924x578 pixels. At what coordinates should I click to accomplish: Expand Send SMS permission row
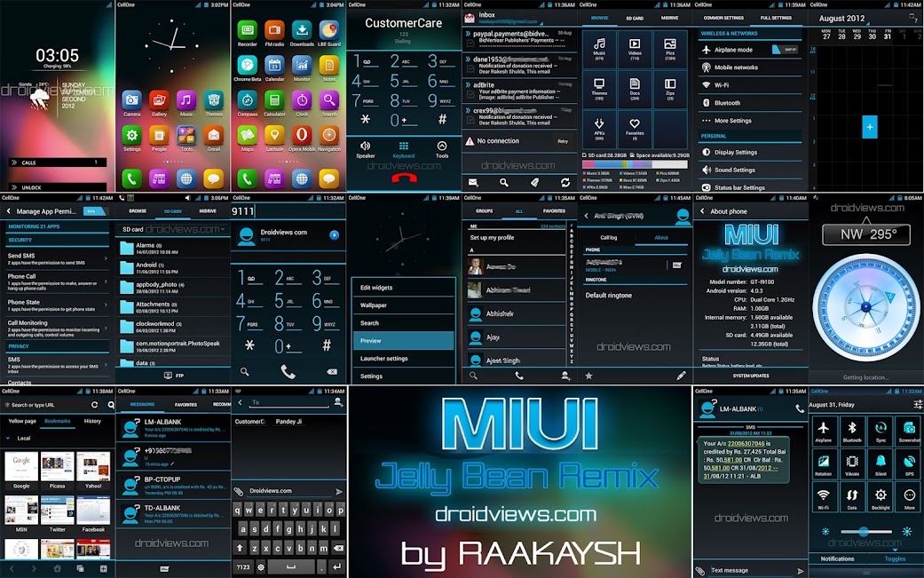[x=57, y=258]
